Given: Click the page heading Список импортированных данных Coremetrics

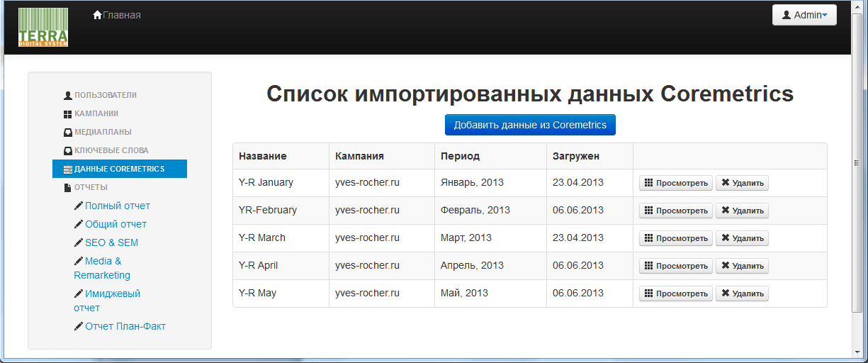Looking at the screenshot, I should tap(530, 94).
